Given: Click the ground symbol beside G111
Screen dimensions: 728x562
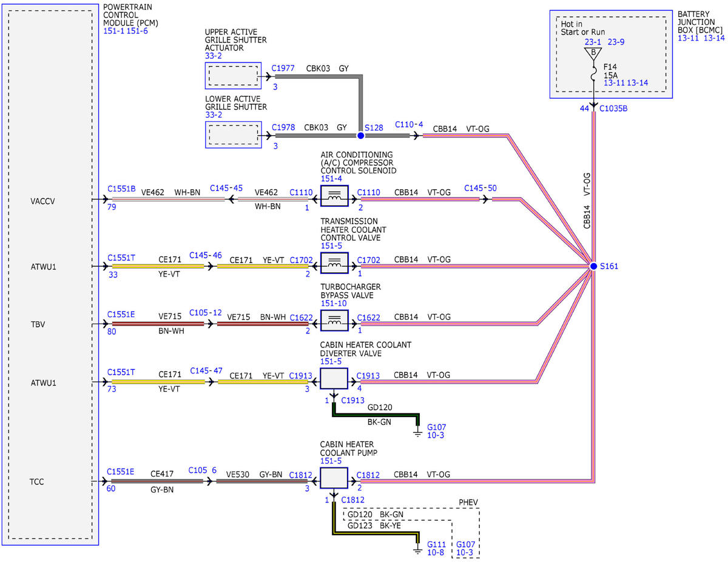Looking at the screenshot, I should click(x=417, y=550).
